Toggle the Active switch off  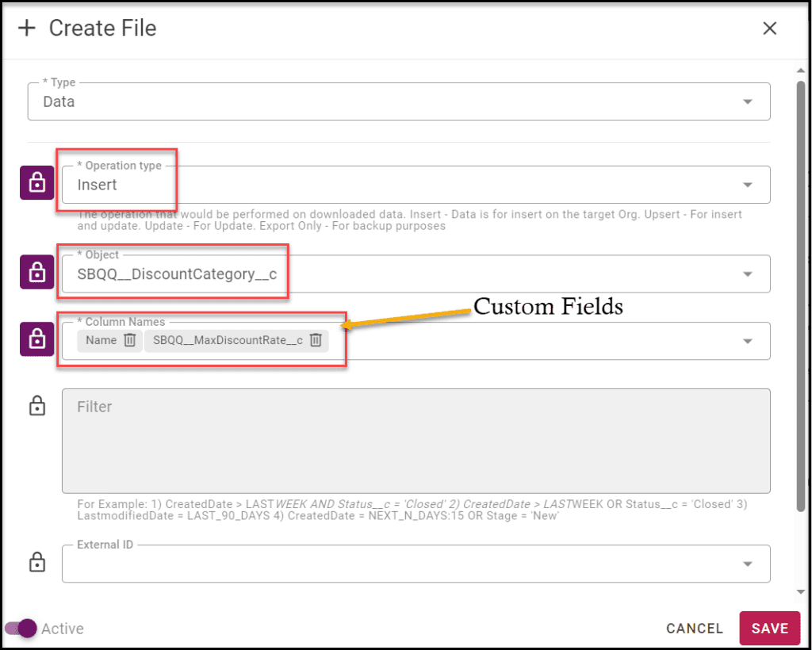pyautogui.click(x=21, y=629)
